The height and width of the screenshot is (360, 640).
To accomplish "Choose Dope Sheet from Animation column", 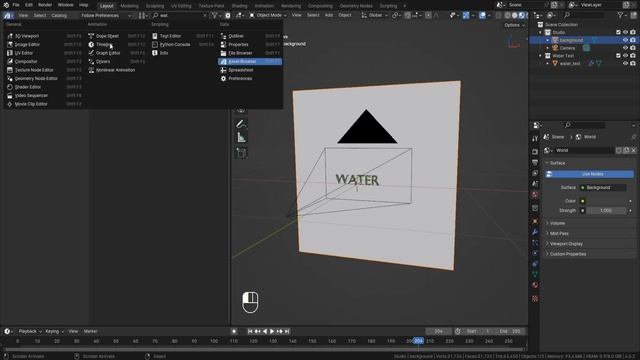I will 117,36.
